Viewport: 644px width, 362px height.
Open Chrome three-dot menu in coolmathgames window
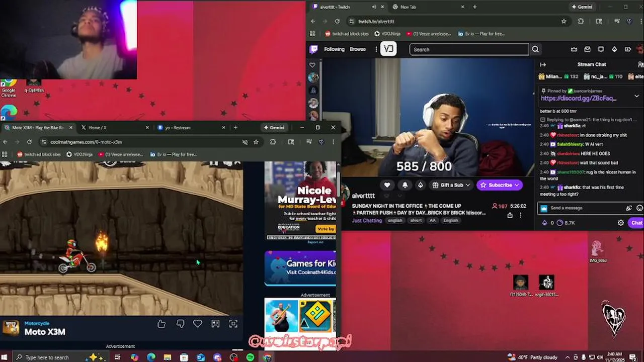click(333, 142)
